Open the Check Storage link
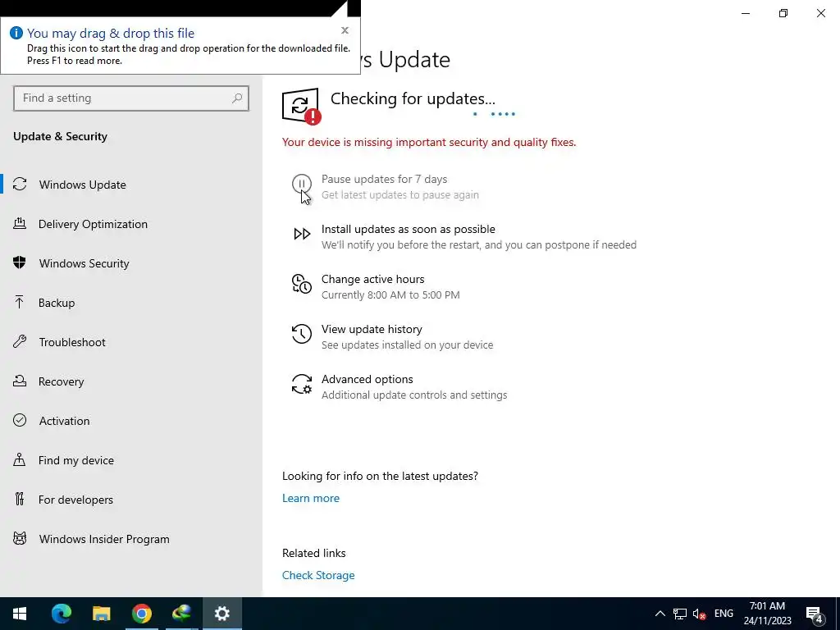The image size is (840, 630). [x=318, y=575]
